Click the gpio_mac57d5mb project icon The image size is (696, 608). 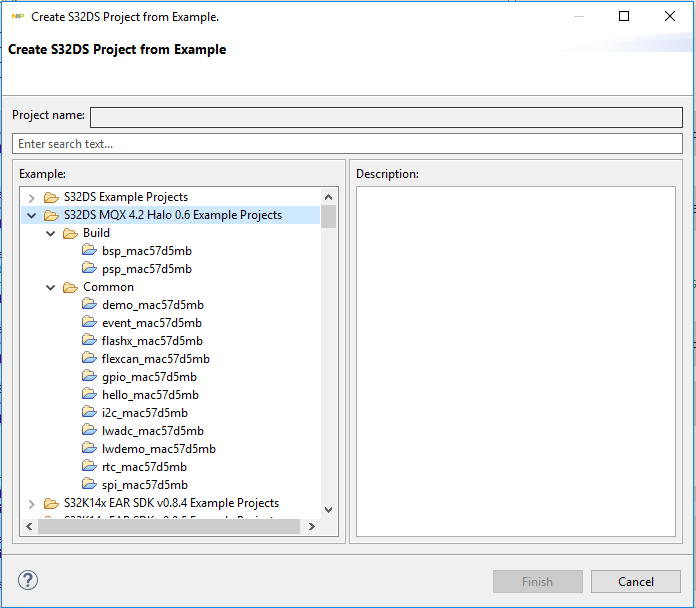pyautogui.click(x=89, y=376)
